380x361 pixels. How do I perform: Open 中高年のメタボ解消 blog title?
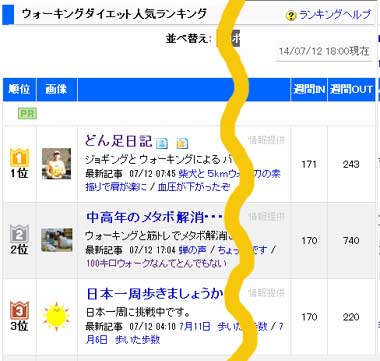tap(154, 217)
